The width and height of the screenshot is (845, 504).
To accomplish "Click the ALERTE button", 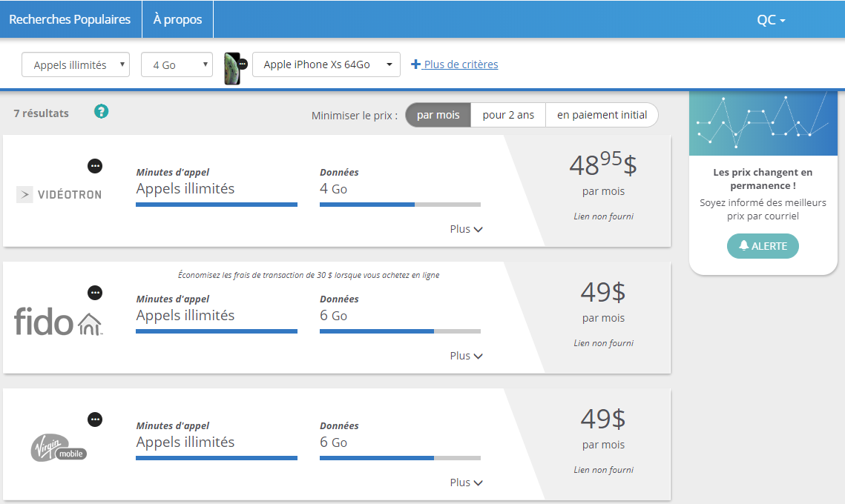I will tap(763, 246).
